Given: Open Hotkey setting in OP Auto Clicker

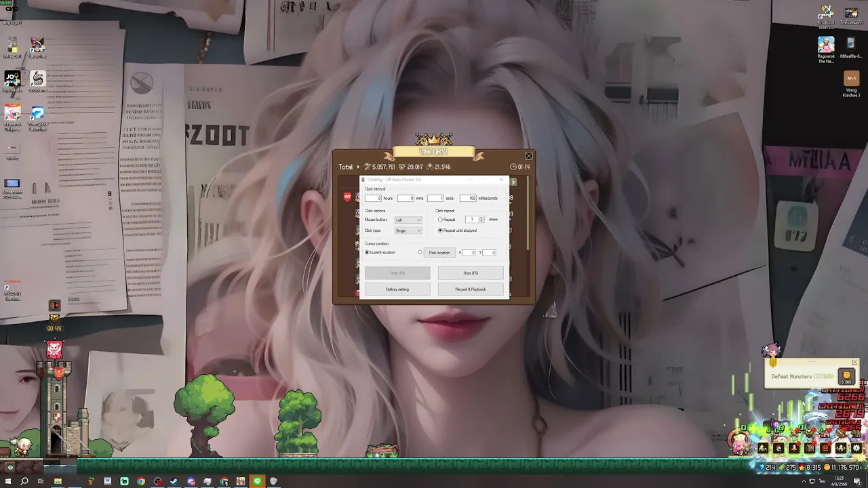Looking at the screenshot, I should (x=397, y=289).
